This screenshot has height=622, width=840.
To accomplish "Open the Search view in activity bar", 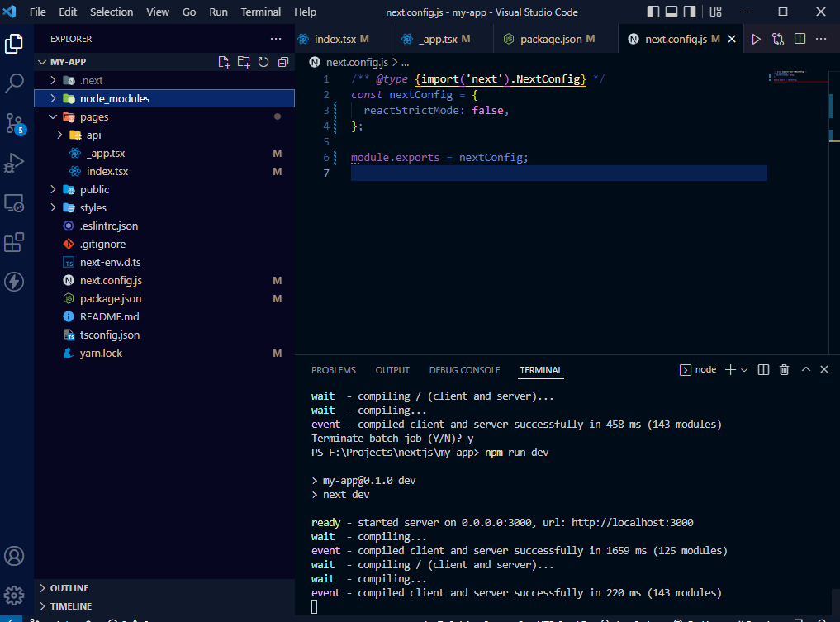I will 15,83.
